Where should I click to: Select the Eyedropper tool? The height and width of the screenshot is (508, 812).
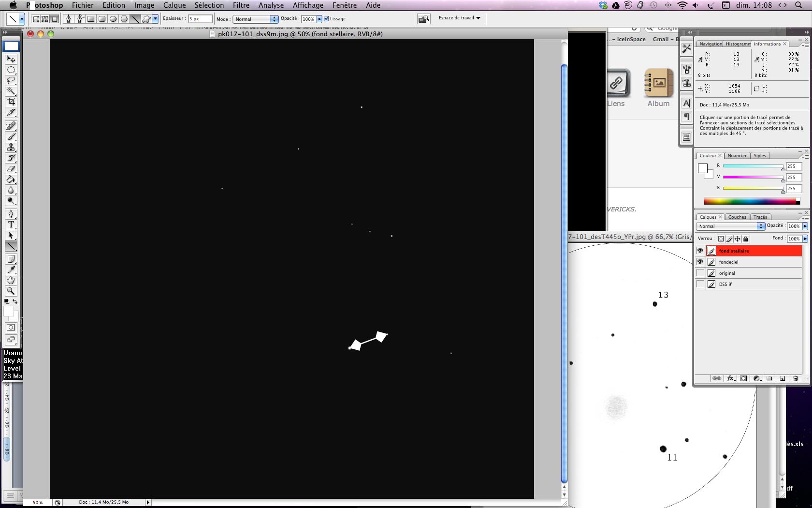(11, 270)
